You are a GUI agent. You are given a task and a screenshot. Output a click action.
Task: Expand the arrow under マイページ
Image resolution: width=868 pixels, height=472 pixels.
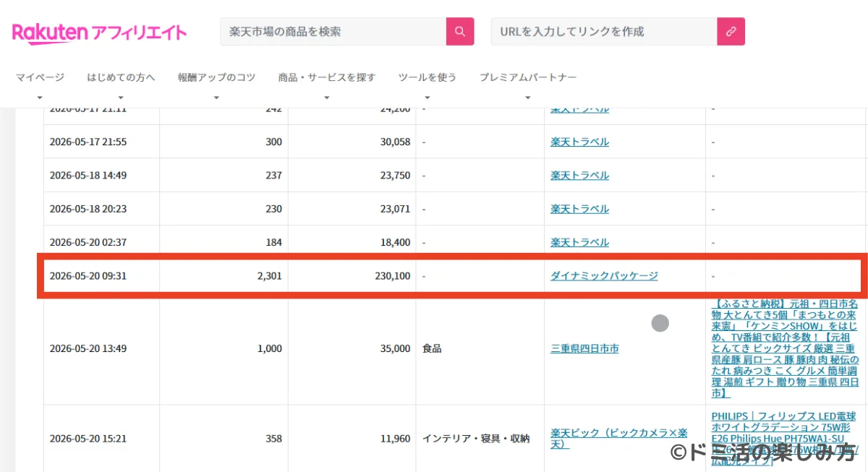(x=40, y=98)
